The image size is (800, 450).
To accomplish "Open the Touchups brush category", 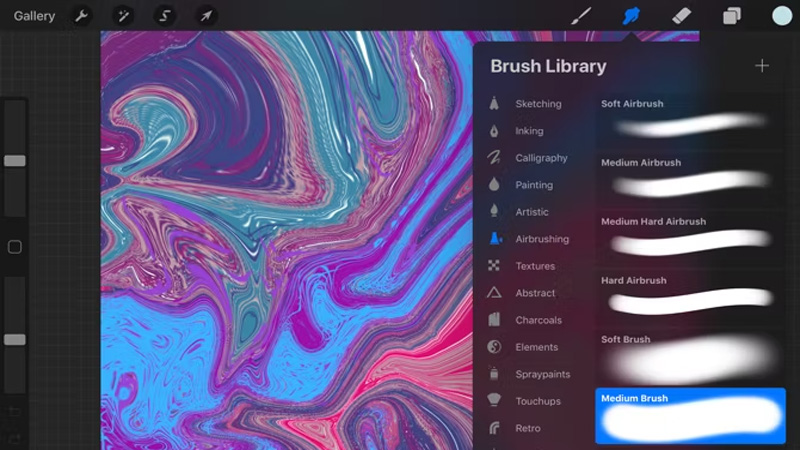I will tap(538, 401).
